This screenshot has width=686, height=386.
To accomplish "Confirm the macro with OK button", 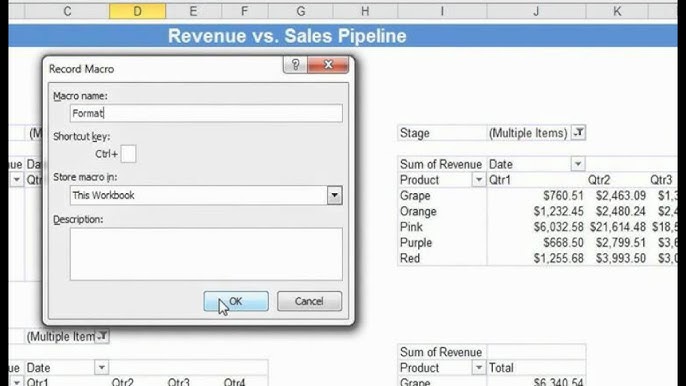I will [x=236, y=301].
